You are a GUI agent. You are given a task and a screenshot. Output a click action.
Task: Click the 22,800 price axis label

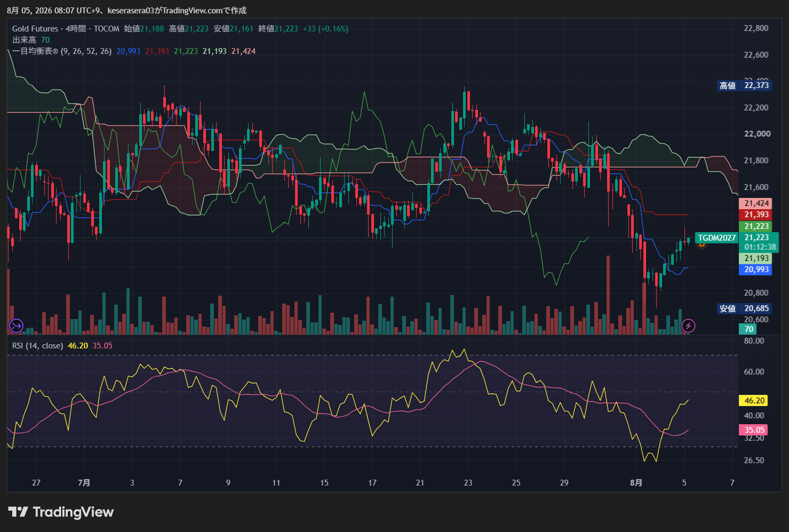point(756,28)
